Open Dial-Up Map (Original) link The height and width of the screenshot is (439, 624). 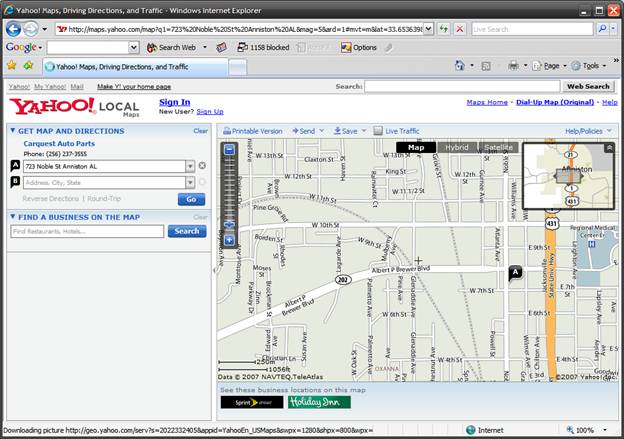pyautogui.click(x=555, y=102)
